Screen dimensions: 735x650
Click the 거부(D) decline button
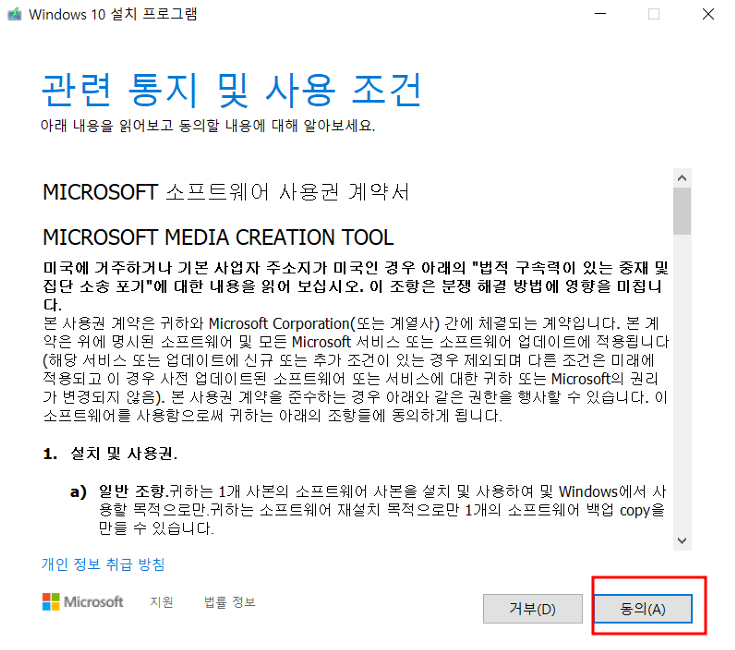click(532, 609)
